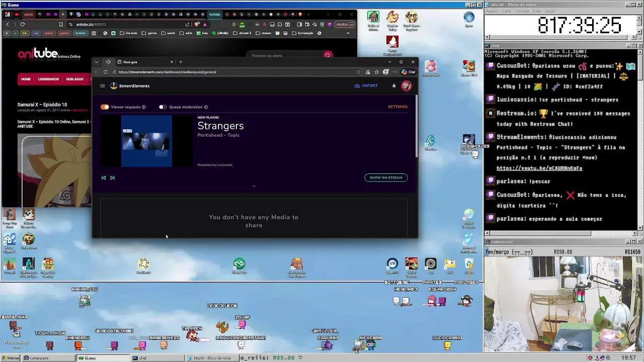Switch to Game taskbar item

pos(103,358)
